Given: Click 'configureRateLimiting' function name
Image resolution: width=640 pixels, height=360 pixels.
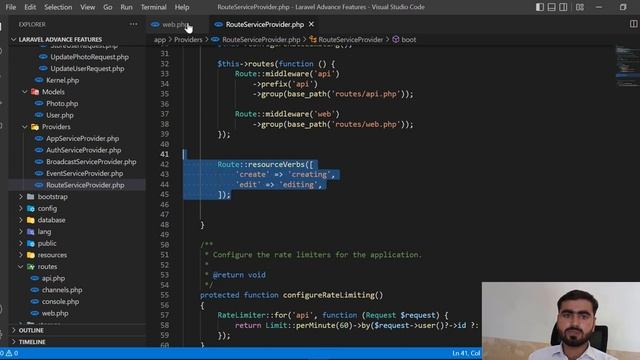Looking at the screenshot, I should pos(328,295).
